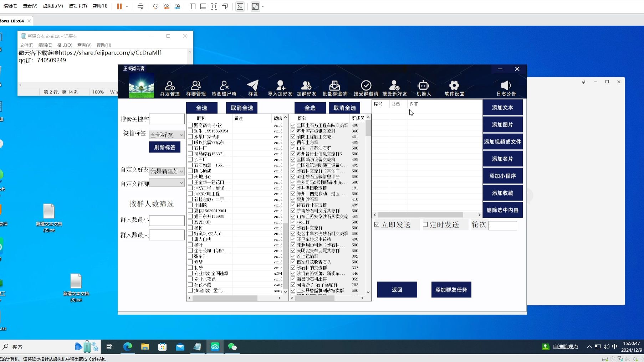Check the friend 黔商商会-张钦
Image resolution: width=644 pixels, height=362 pixels.
pyautogui.click(x=190, y=125)
